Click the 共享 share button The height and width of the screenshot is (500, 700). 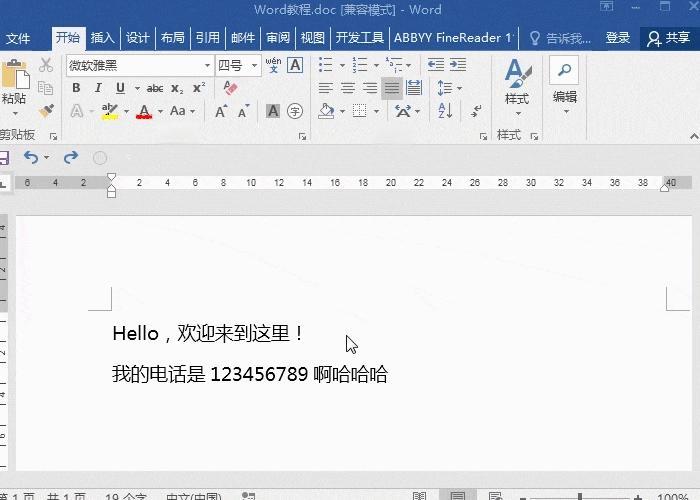[x=669, y=38]
